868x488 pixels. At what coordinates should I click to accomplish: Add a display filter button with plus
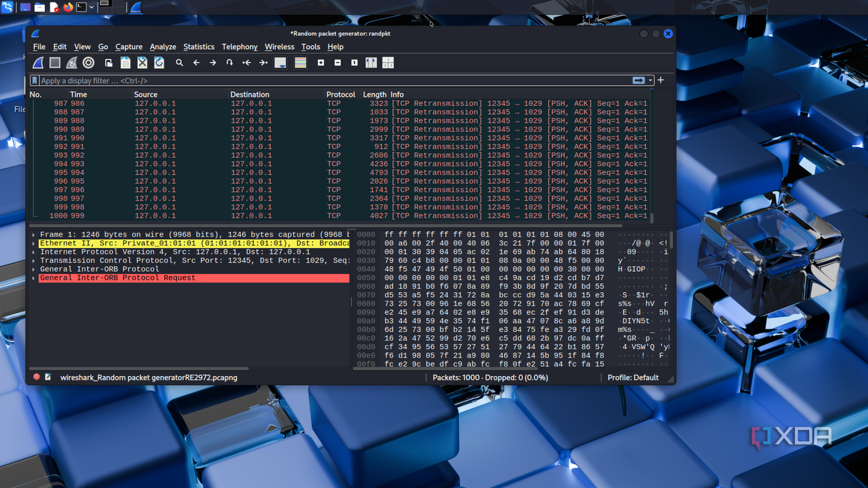(x=661, y=80)
